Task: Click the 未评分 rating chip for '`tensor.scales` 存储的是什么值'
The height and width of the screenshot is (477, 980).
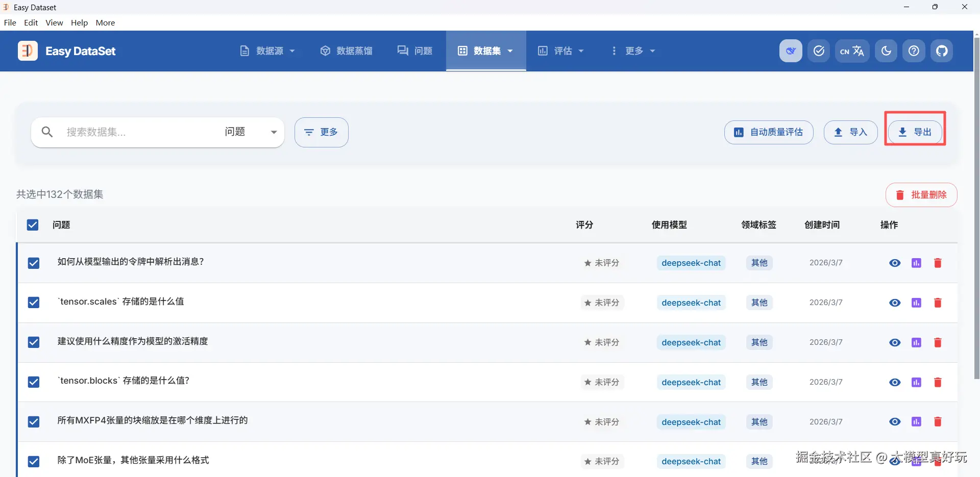Action: (602, 303)
